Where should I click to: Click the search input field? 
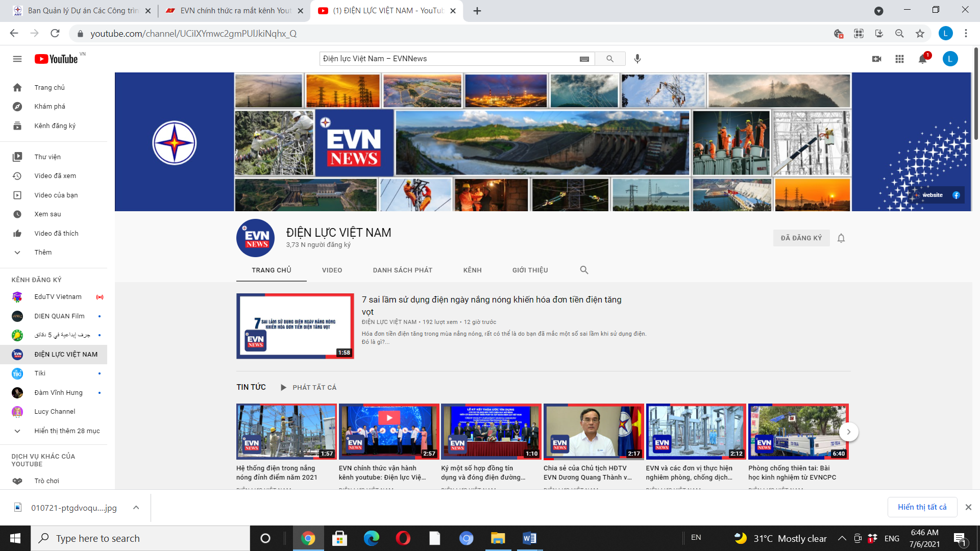click(449, 59)
